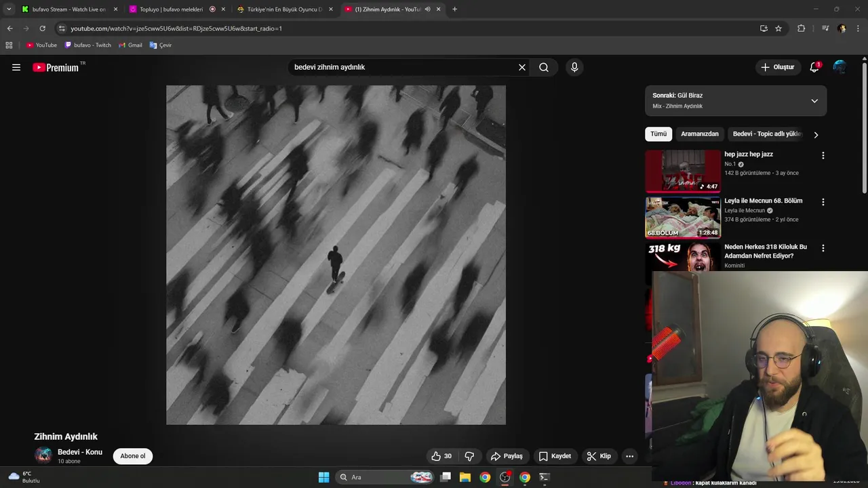This screenshot has height=488, width=868.
Task: Click the video player artwork
Action: tap(336, 255)
